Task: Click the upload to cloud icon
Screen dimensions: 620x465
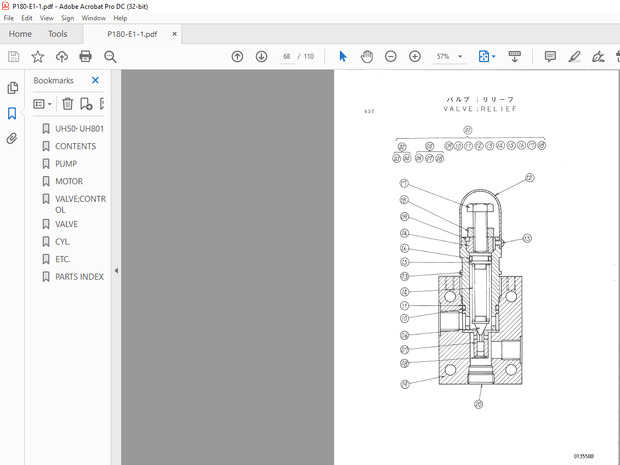Action: [x=62, y=57]
